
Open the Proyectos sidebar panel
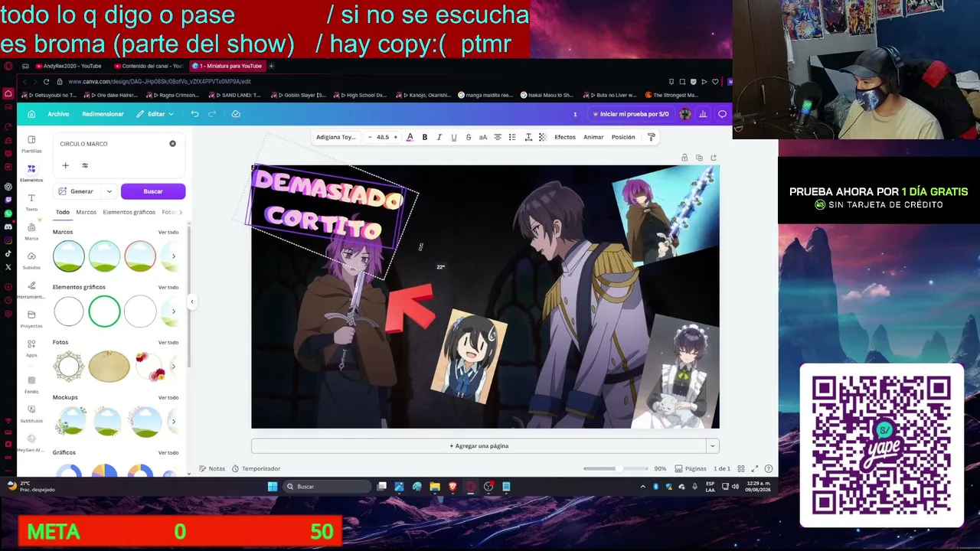click(x=31, y=318)
